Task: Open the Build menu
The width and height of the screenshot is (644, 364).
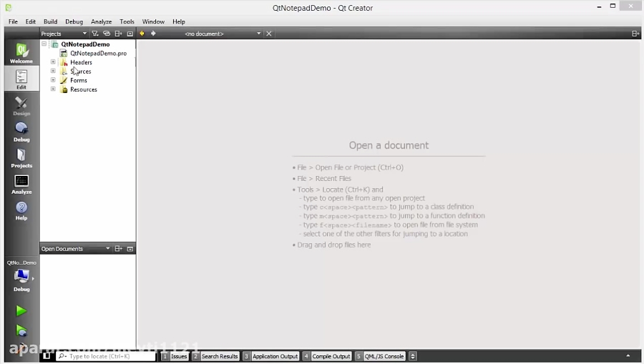Action: tap(51, 21)
